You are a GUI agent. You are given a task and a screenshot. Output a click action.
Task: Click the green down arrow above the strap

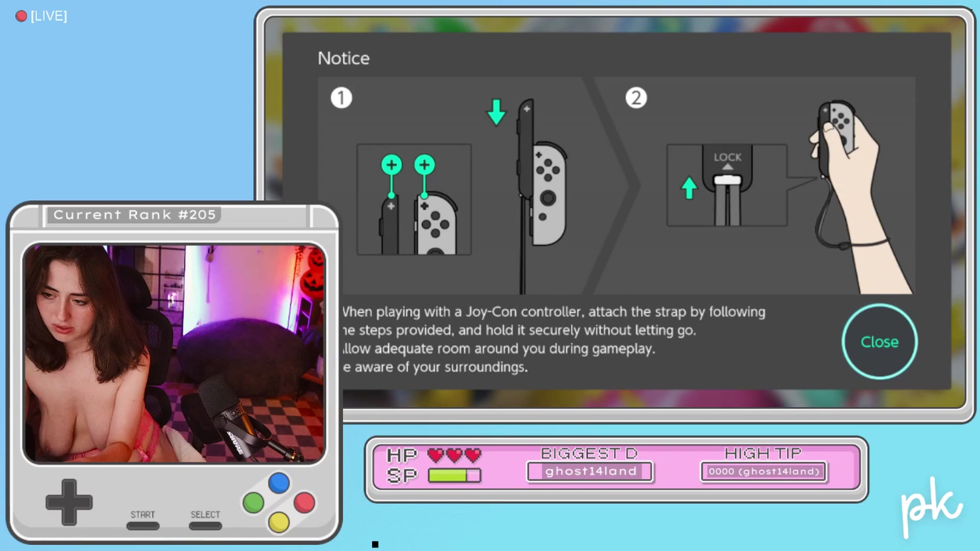pyautogui.click(x=496, y=112)
